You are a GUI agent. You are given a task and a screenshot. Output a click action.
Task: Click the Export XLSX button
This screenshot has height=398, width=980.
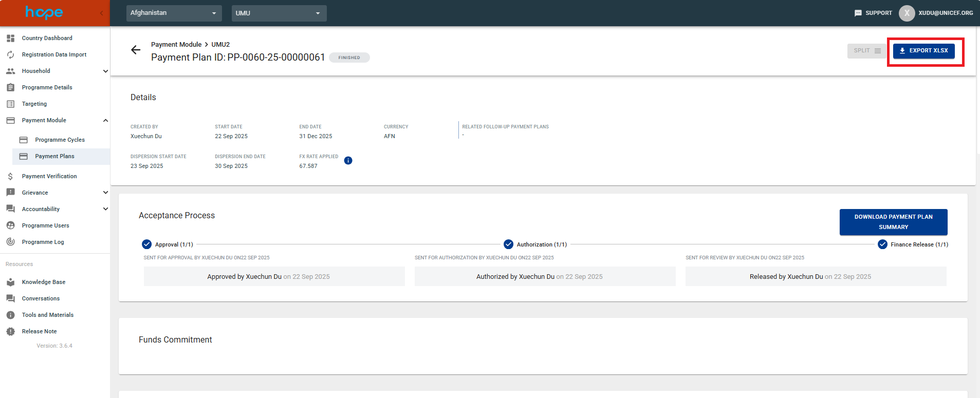(x=923, y=51)
